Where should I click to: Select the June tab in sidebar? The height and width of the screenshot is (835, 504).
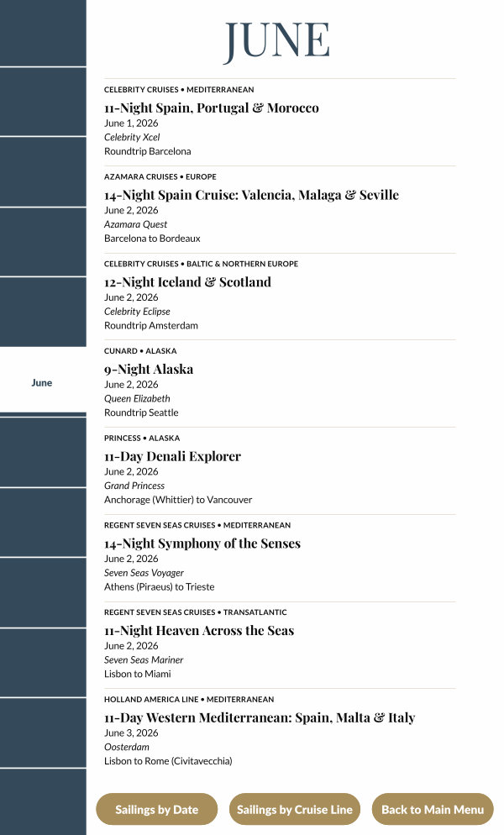(x=42, y=382)
